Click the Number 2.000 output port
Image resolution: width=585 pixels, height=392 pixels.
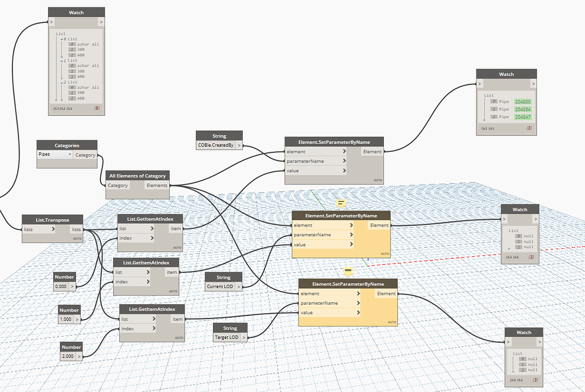click(79, 356)
